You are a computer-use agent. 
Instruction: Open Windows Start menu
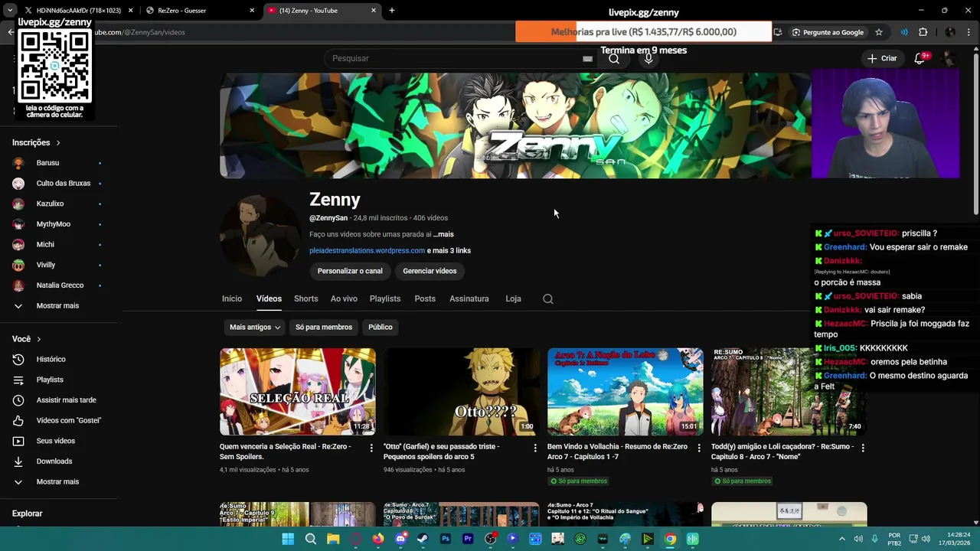pyautogui.click(x=288, y=540)
